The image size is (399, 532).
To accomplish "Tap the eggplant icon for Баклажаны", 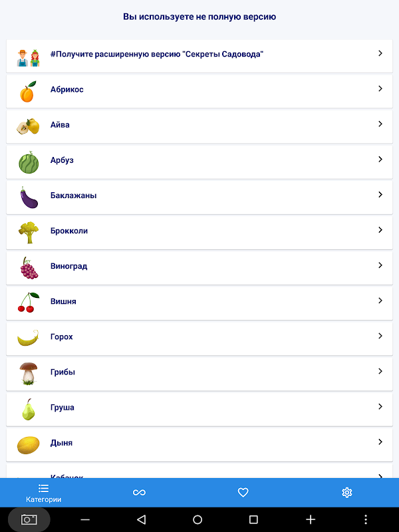I will pyautogui.click(x=29, y=198).
